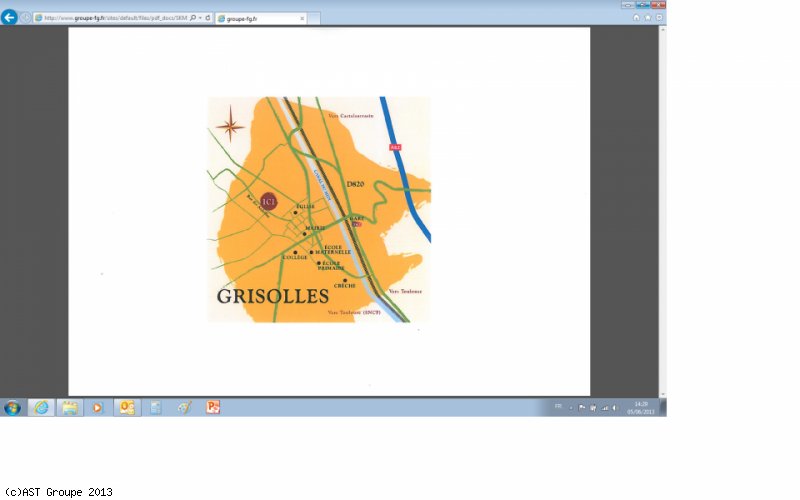Go back using the blue back arrow

click(x=9, y=17)
